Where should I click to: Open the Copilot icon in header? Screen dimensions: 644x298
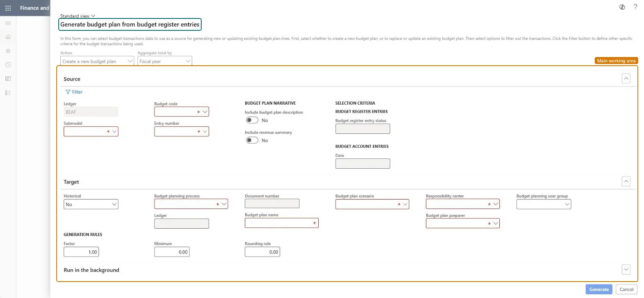coord(622,7)
